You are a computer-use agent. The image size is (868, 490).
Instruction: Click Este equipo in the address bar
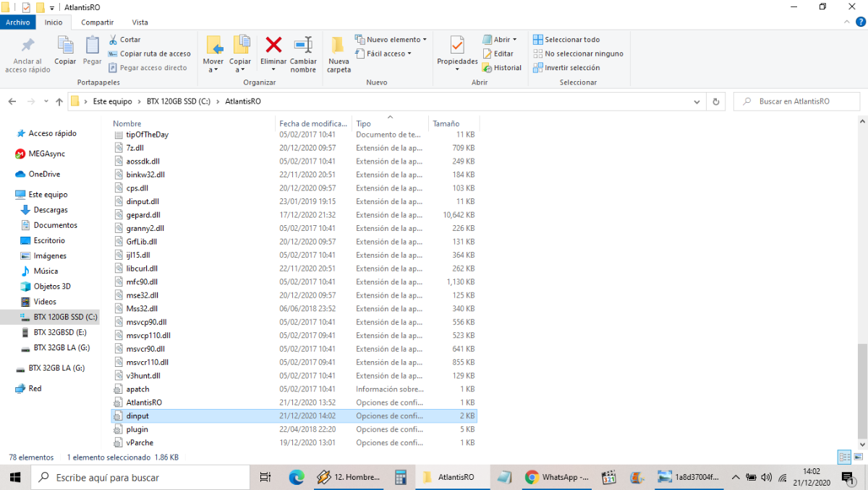(x=113, y=101)
